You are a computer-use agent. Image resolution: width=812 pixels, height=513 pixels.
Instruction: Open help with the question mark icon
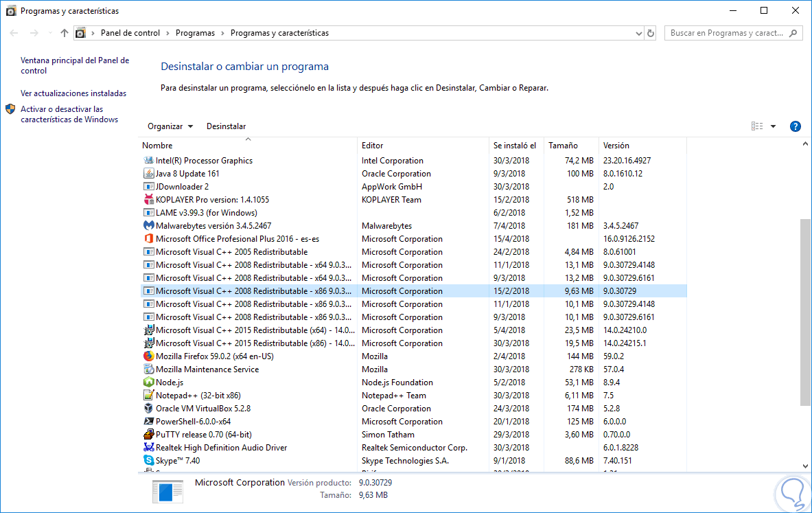tap(796, 126)
